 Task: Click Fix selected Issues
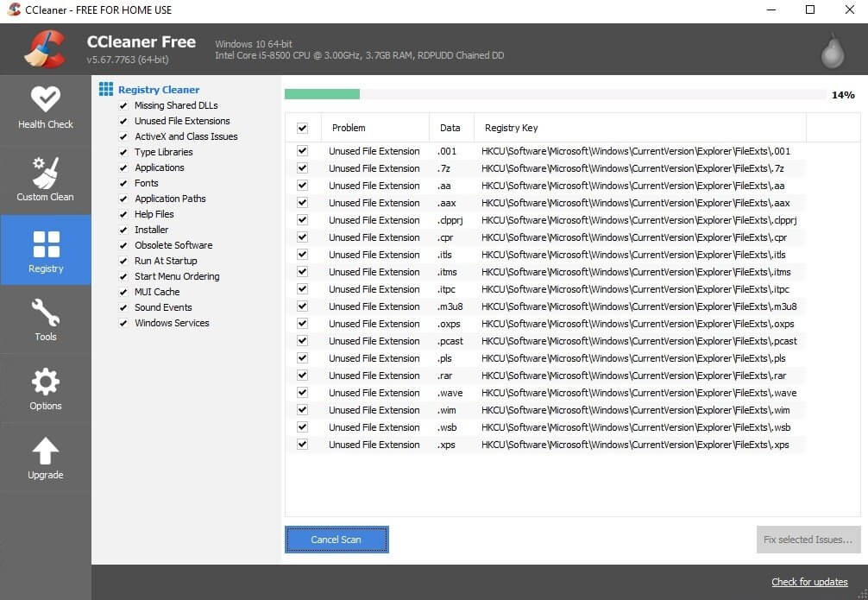(x=808, y=540)
